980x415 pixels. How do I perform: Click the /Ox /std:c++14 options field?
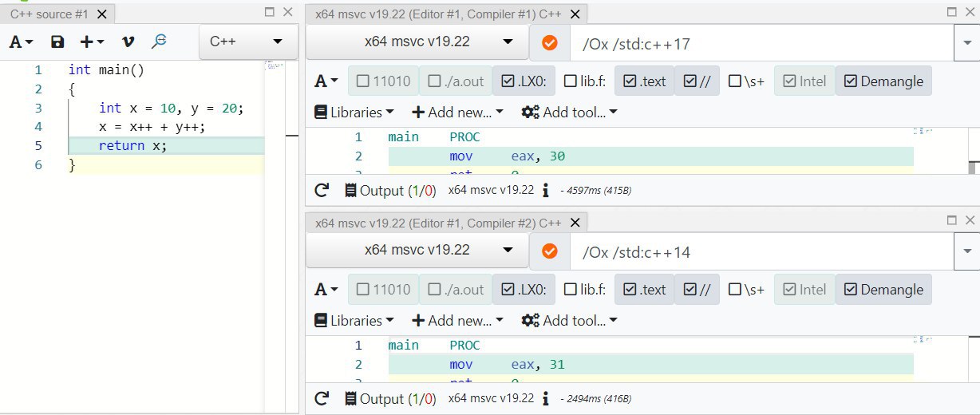[x=761, y=251]
